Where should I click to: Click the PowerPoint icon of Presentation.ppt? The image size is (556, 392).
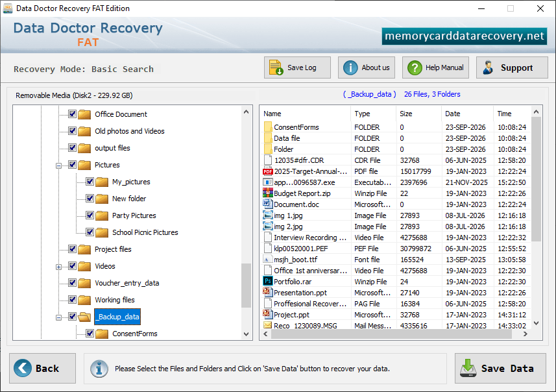point(267,292)
